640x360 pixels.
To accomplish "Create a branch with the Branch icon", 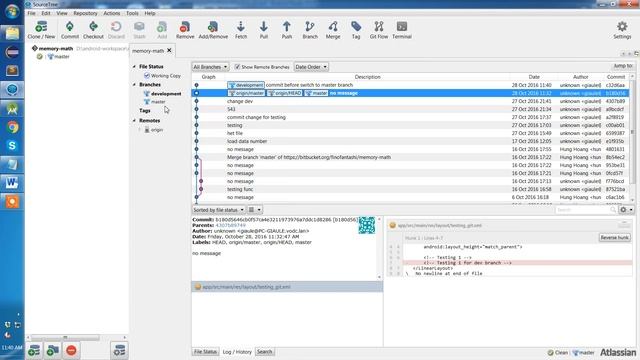I will click(x=310, y=30).
